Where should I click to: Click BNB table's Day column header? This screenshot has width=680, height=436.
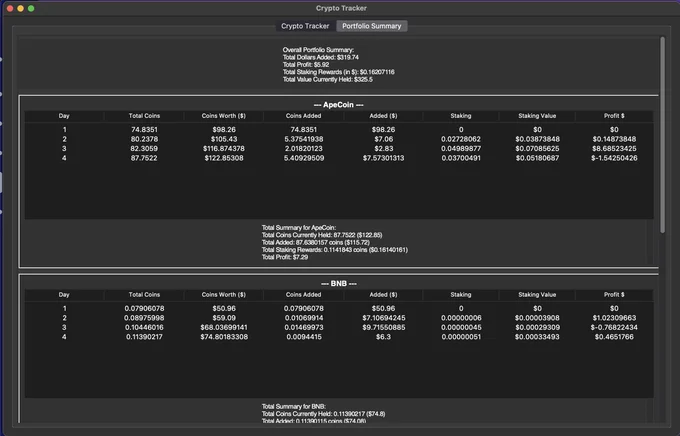pyautogui.click(x=64, y=295)
